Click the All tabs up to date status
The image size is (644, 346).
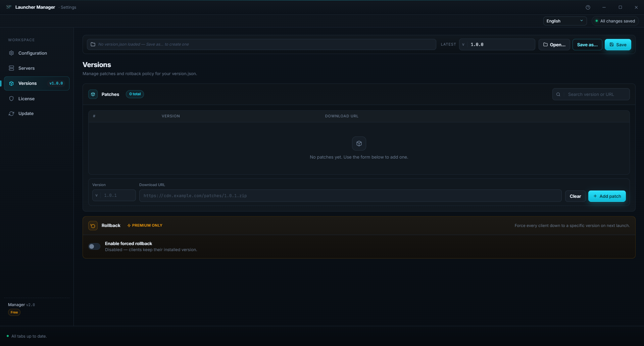pyautogui.click(x=27, y=336)
